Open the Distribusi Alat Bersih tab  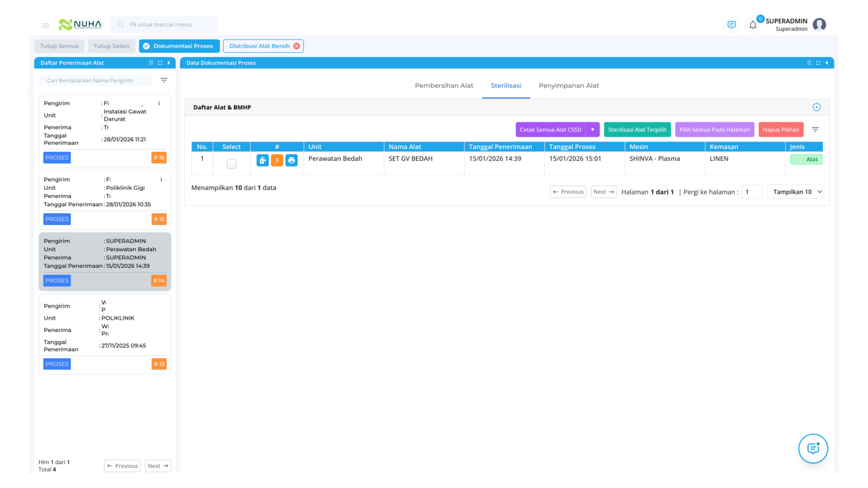pos(260,46)
